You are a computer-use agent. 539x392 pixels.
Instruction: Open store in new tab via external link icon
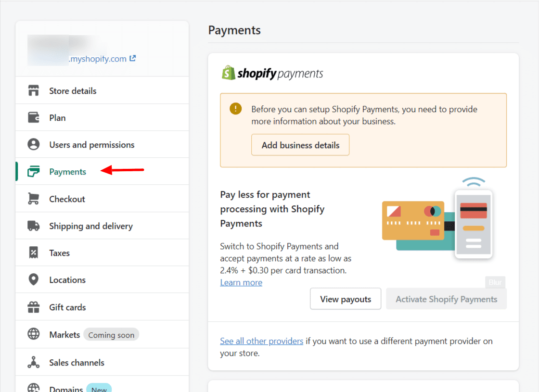pyautogui.click(x=134, y=58)
